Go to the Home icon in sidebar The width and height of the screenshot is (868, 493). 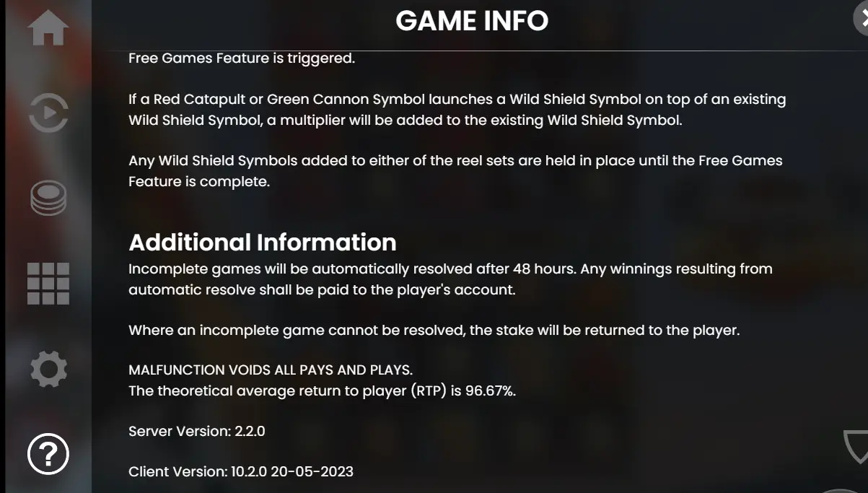(48, 29)
